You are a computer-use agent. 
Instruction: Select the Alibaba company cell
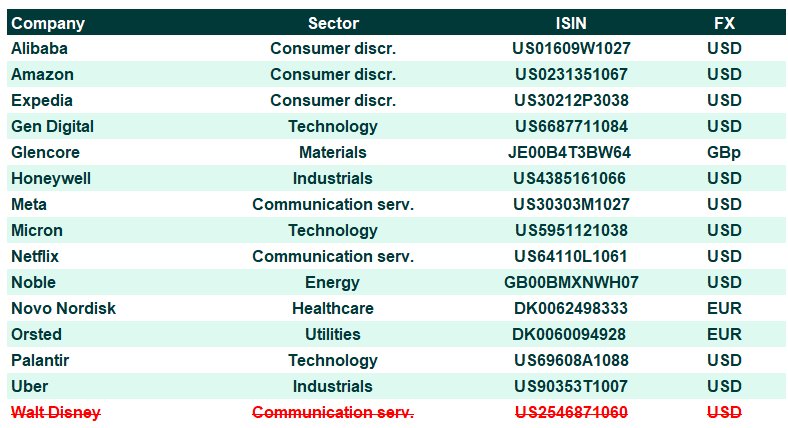point(39,48)
